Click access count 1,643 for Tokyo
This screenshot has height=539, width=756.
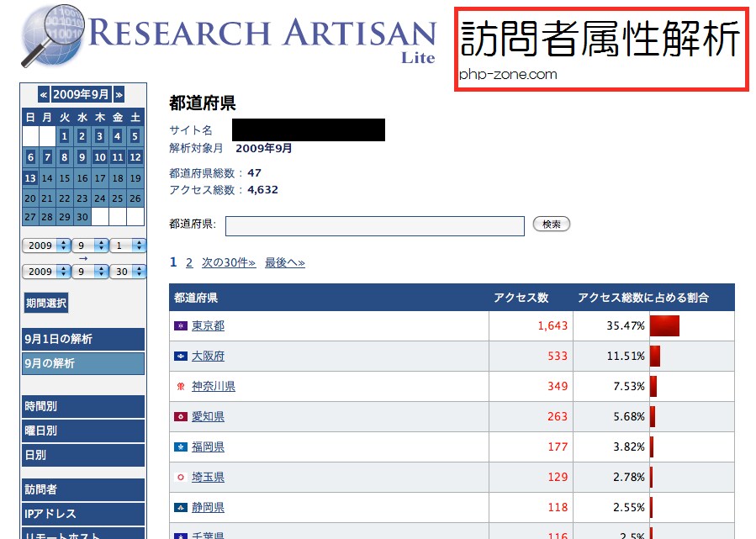tap(552, 326)
